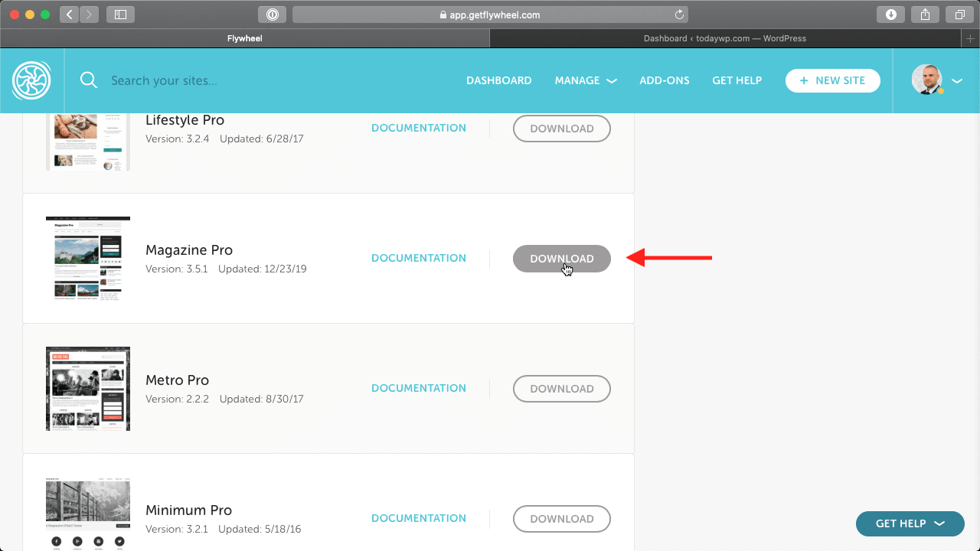Open Magazine Pro documentation

coord(419,258)
